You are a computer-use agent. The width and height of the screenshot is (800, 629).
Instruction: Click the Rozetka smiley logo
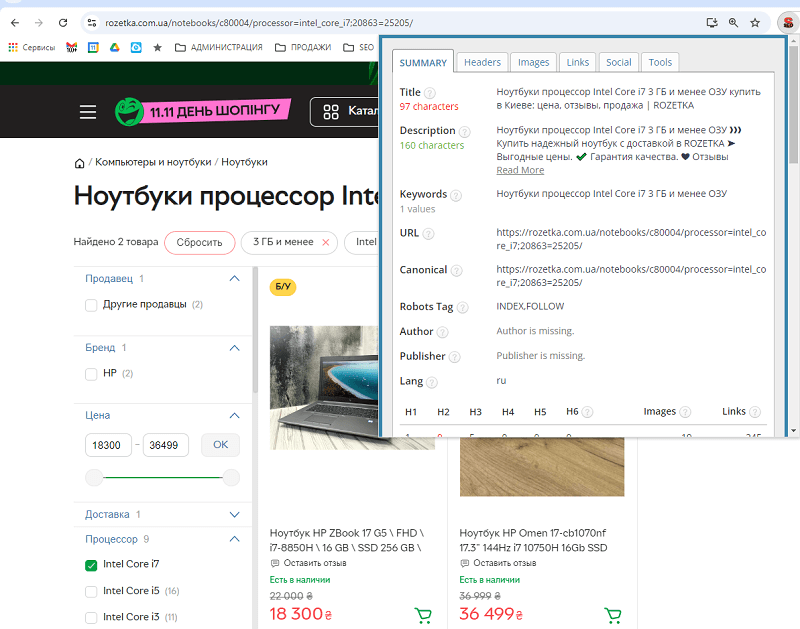129,112
